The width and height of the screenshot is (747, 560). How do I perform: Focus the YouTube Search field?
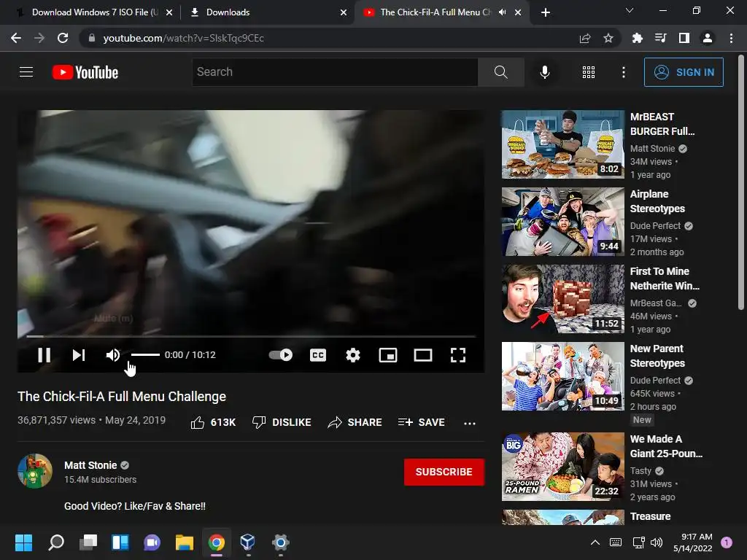pos(335,72)
